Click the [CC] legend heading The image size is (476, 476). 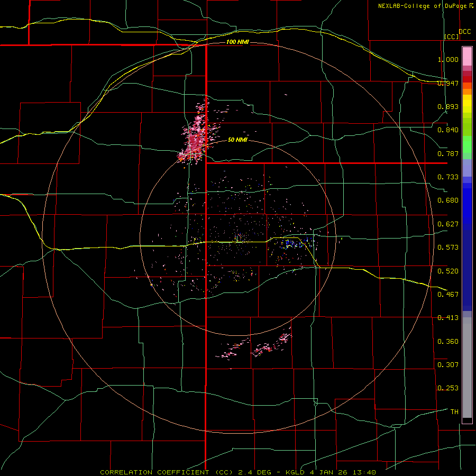tap(452, 36)
